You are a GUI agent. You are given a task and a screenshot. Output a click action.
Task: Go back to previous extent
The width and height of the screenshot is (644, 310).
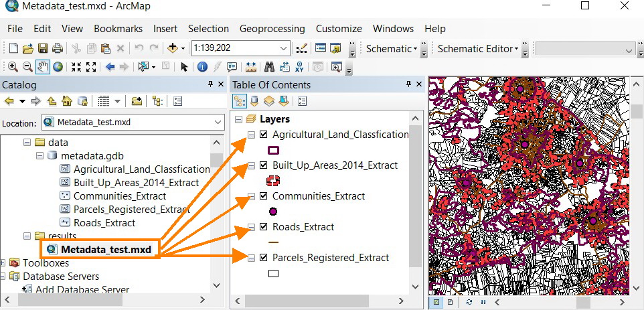tap(110, 67)
